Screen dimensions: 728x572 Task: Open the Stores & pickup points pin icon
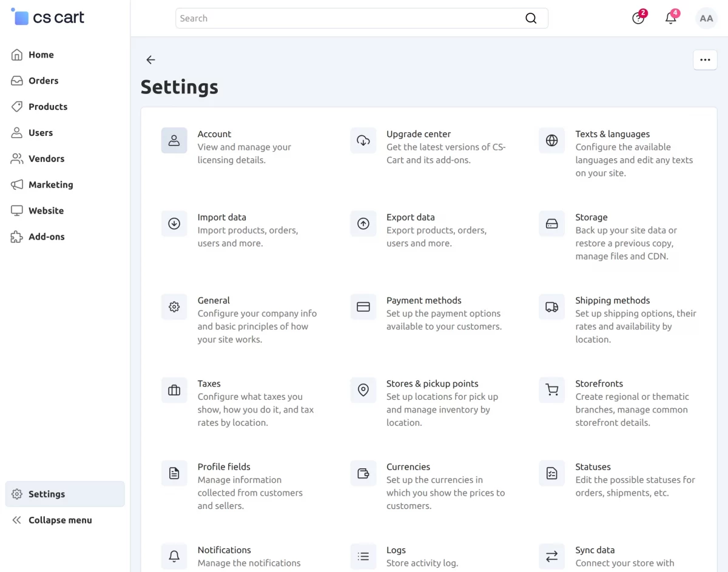pyautogui.click(x=363, y=389)
